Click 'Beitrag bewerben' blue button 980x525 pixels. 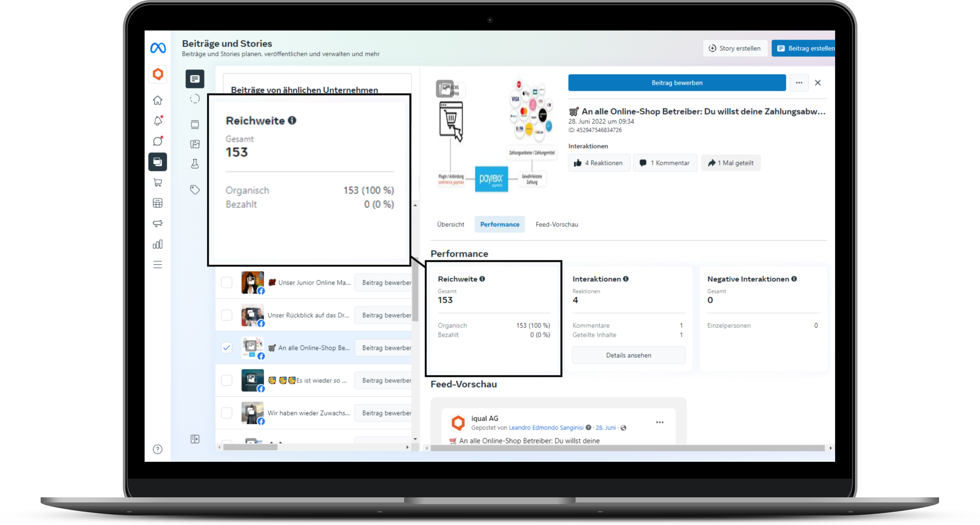tap(677, 82)
